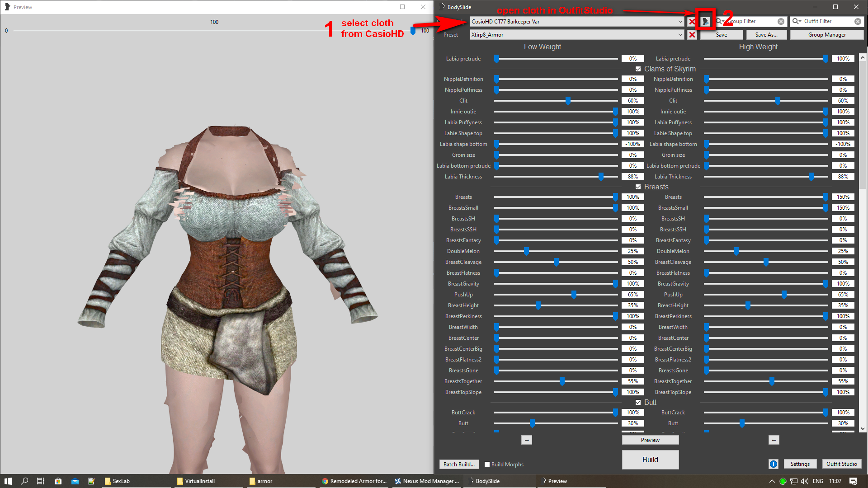Screen dimensions: 868x488
Task: Open the 11:07 clock in system tray
Action: (x=835, y=481)
